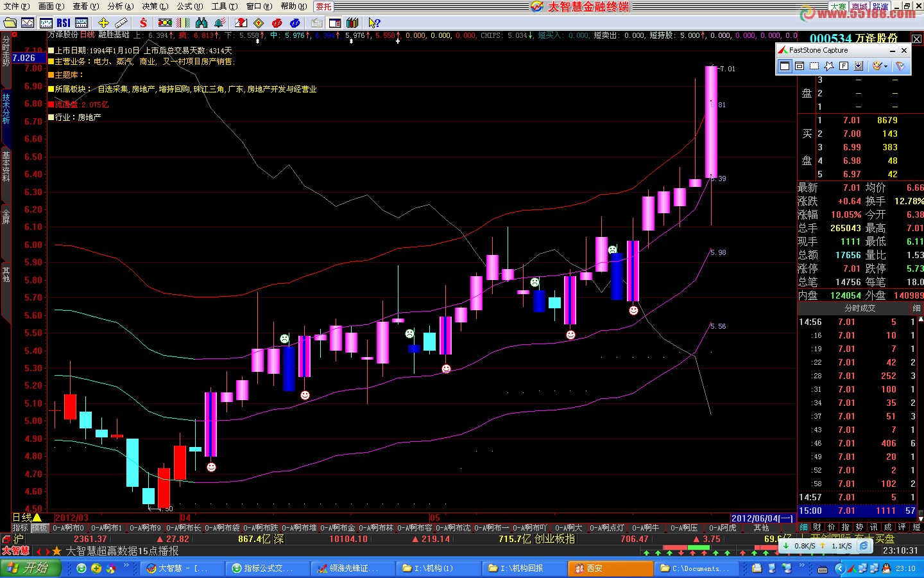Click the 商城 button at top right

click(859, 6)
